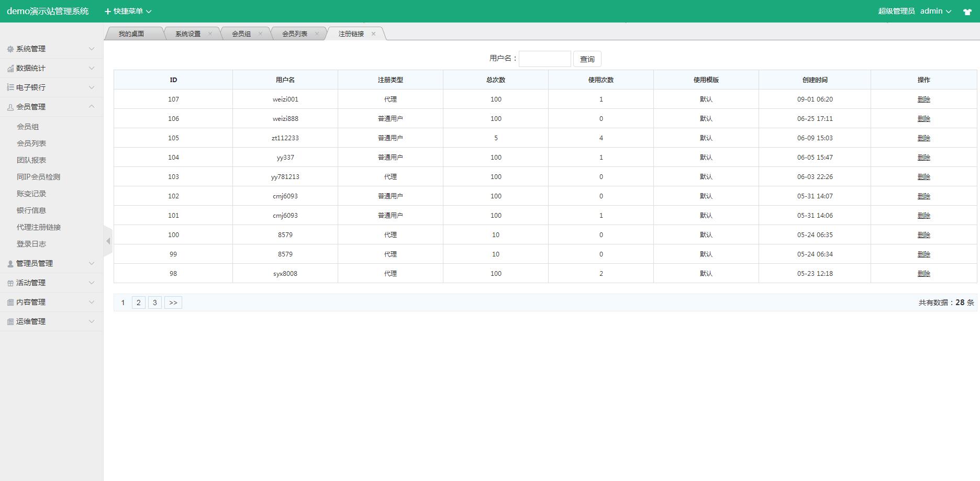Close the 注册链接 tab
The image size is (980, 481).
point(373,33)
